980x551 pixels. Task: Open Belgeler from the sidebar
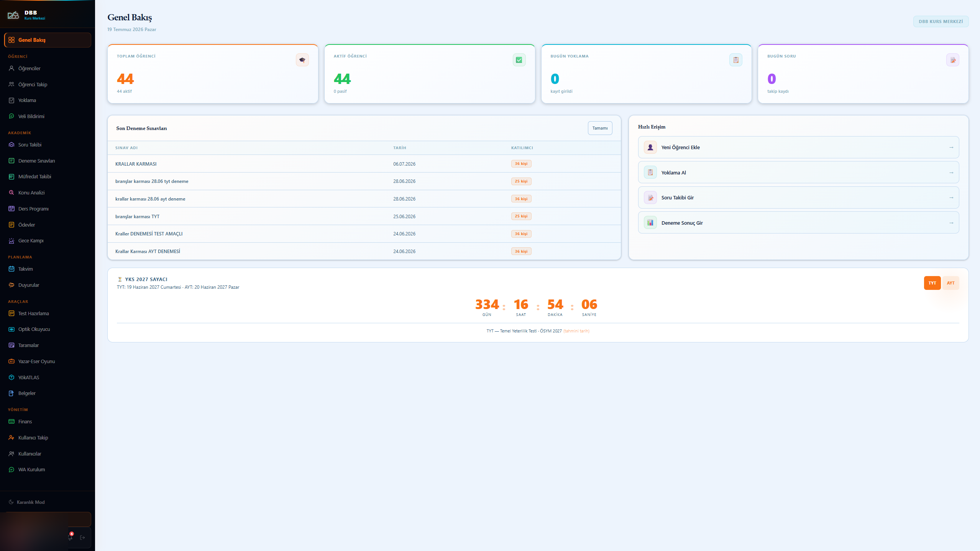tap(48, 393)
